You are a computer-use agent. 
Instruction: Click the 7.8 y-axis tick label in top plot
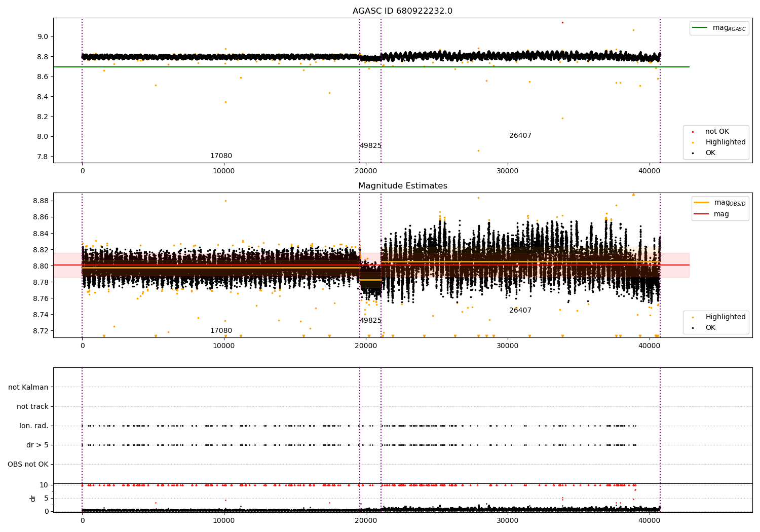coord(43,157)
